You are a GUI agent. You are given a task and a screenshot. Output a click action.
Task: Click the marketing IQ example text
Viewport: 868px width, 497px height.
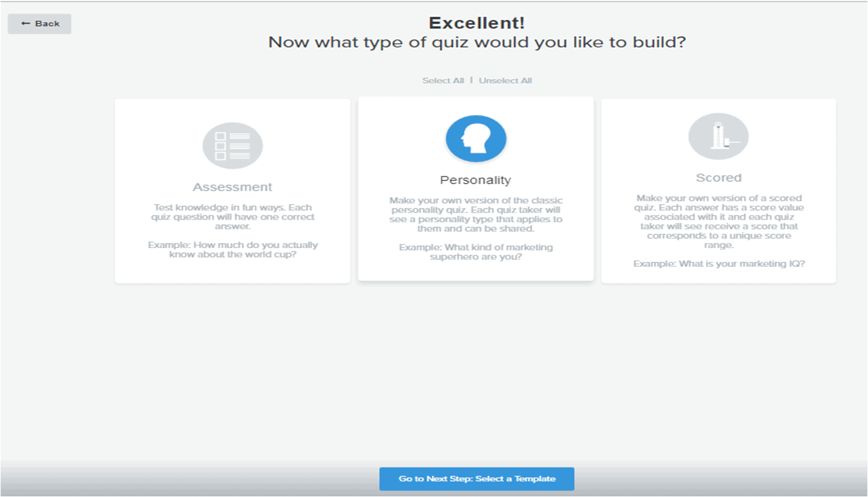tap(719, 264)
